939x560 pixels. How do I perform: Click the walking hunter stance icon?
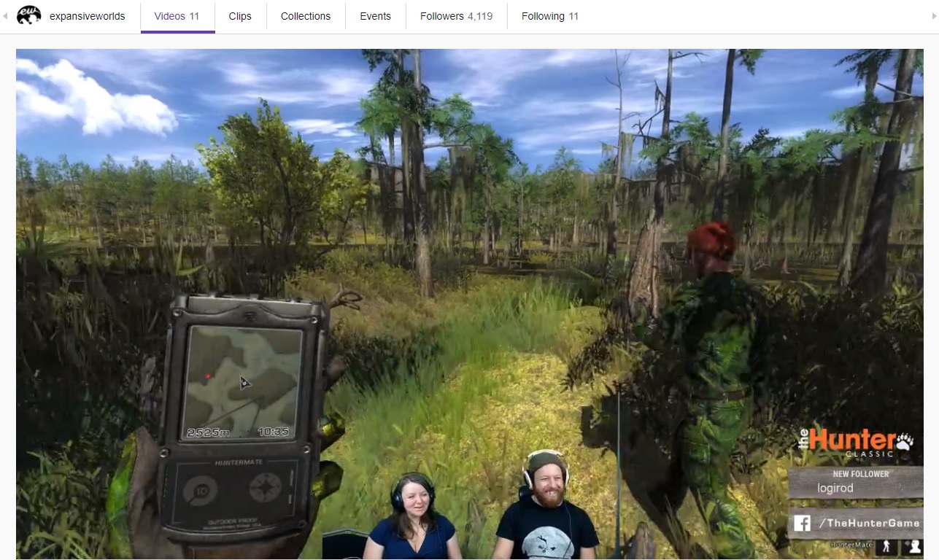pos(886,546)
